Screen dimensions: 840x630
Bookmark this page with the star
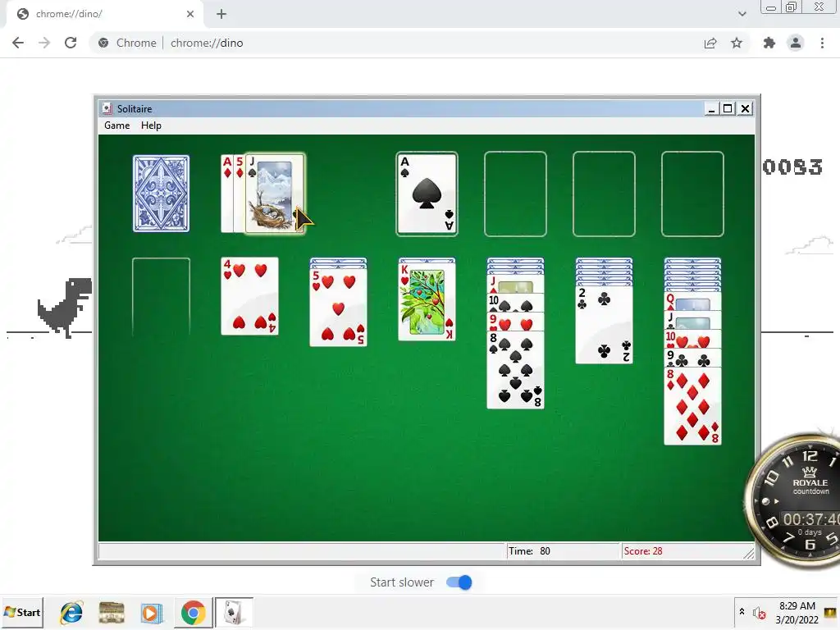pyautogui.click(x=737, y=43)
